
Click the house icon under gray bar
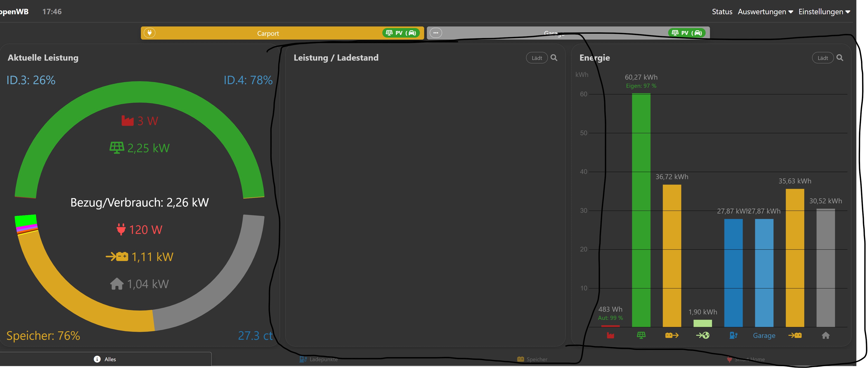click(825, 335)
